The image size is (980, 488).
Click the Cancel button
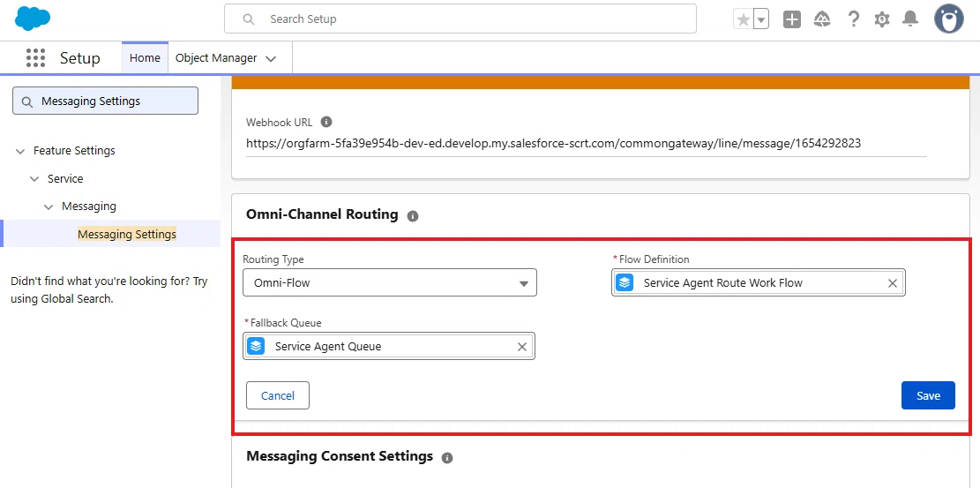278,395
